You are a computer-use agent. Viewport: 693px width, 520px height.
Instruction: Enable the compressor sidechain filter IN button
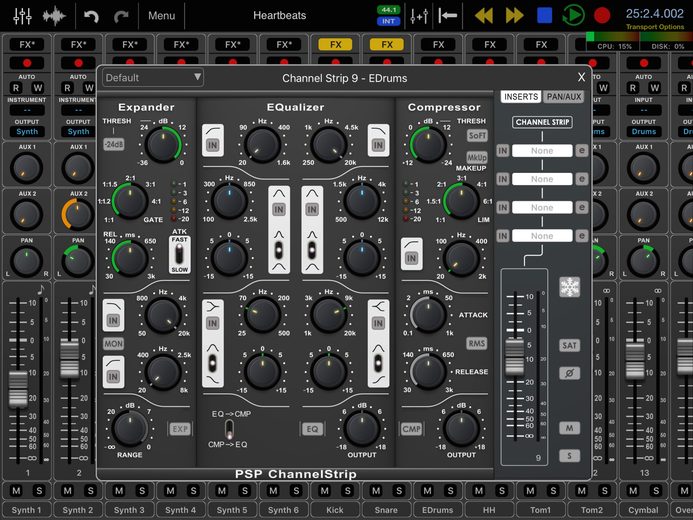(411, 258)
